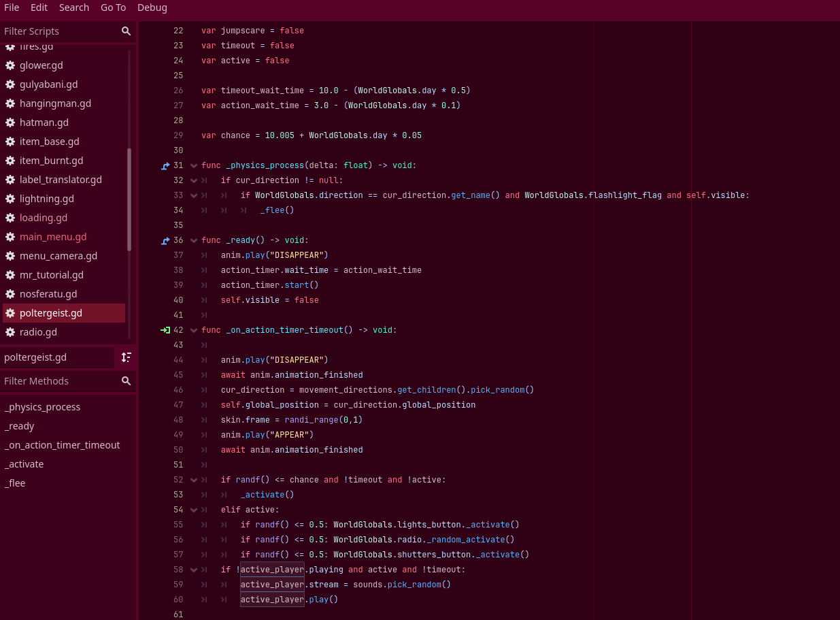Viewport: 840px width, 620px height.
Task: Click gear icon next to glower.gd
Action: (x=10, y=65)
